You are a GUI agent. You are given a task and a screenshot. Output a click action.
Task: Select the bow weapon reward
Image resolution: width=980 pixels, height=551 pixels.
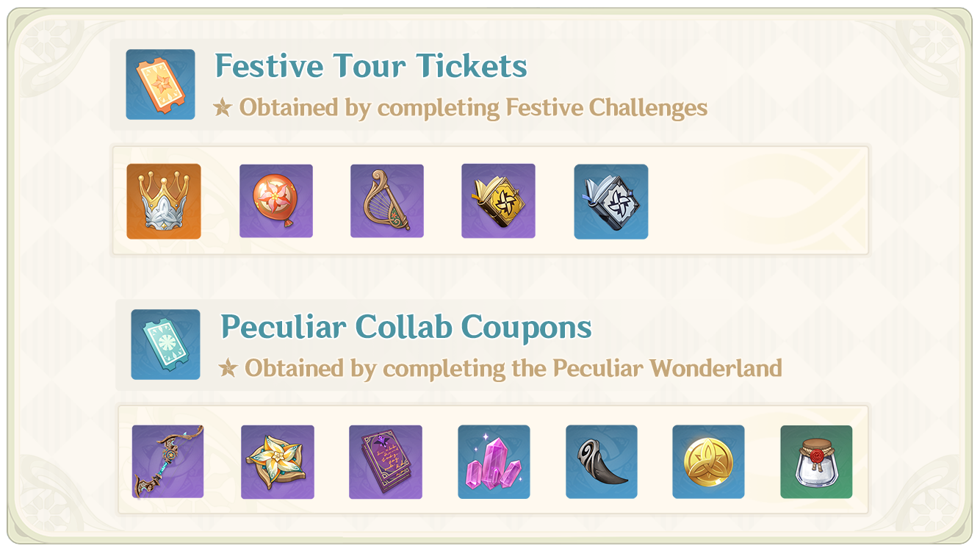pyautogui.click(x=167, y=461)
